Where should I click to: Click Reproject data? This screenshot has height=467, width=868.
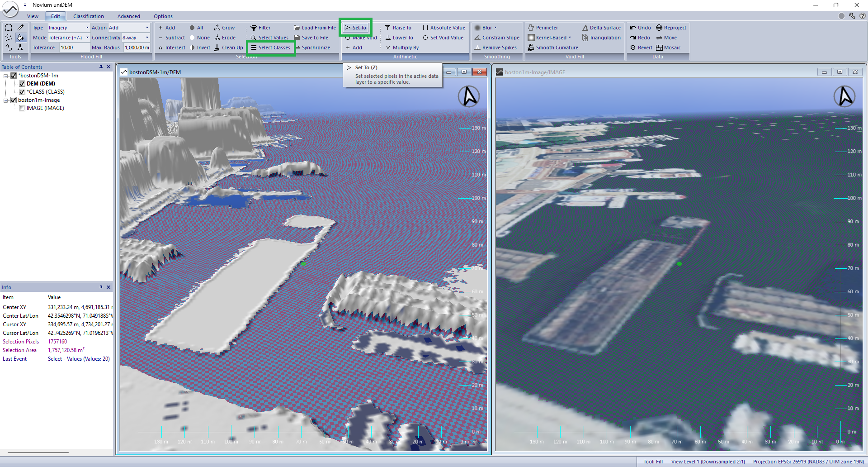tap(671, 28)
